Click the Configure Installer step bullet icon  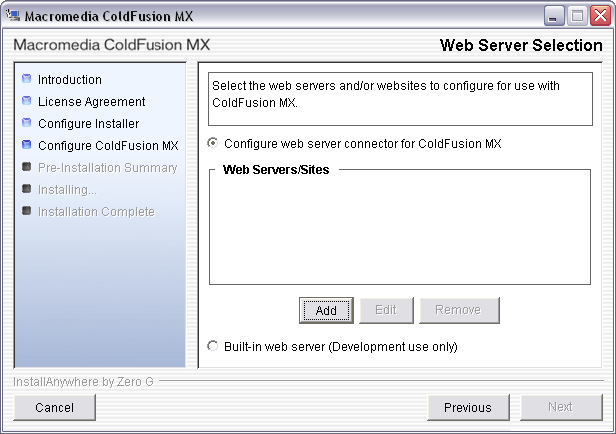26,123
